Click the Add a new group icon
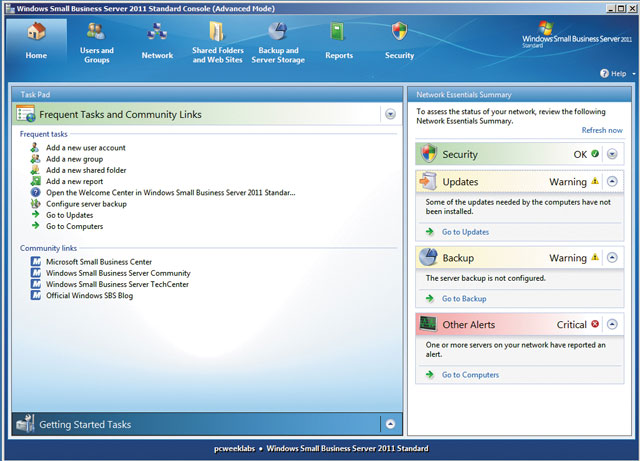The image size is (640, 461). pos(36,159)
